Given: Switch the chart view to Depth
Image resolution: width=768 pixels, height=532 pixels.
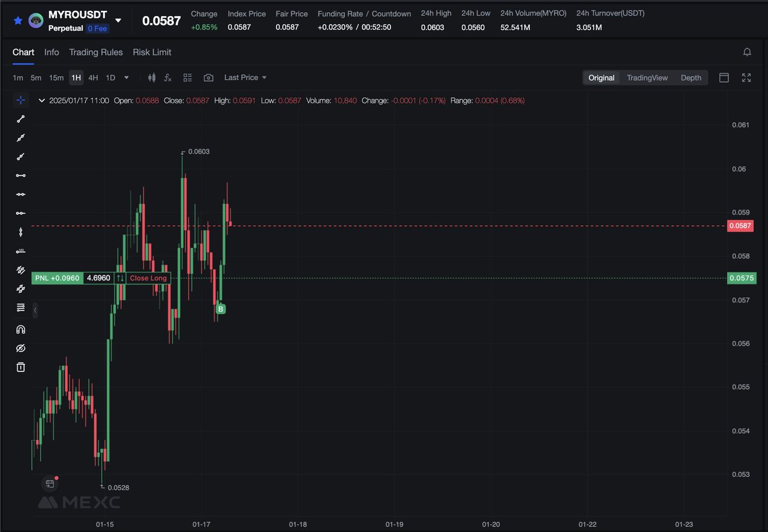Looking at the screenshot, I should [x=691, y=77].
